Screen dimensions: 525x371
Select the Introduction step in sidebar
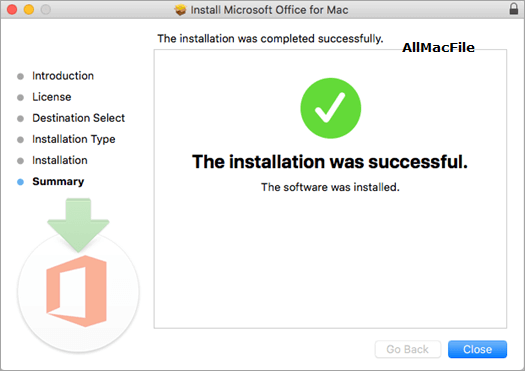[63, 76]
